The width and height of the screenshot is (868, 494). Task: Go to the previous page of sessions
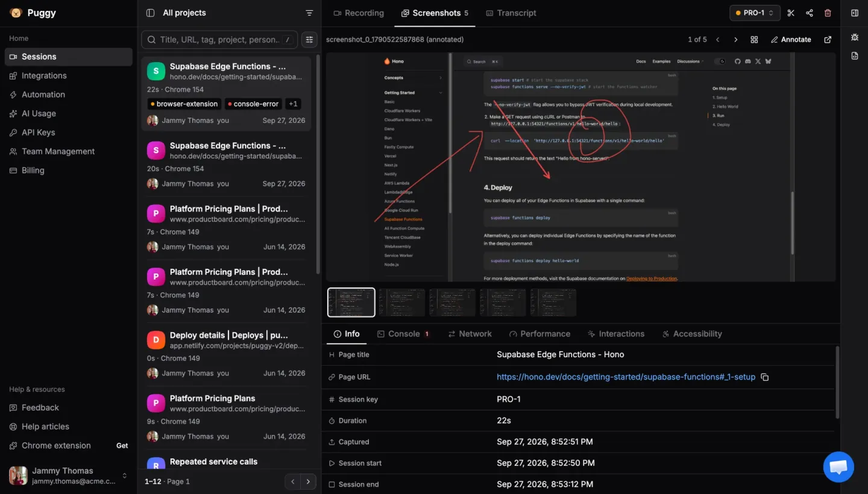click(293, 481)
